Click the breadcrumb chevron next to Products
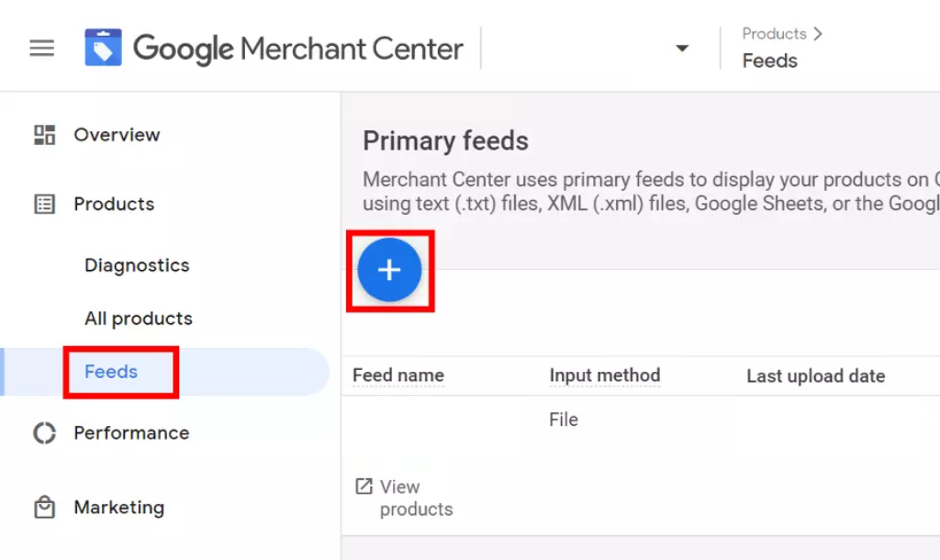Image resolution: width=940 pixels, height=560 pixels. pyautogui.click(x=818, y=34)
